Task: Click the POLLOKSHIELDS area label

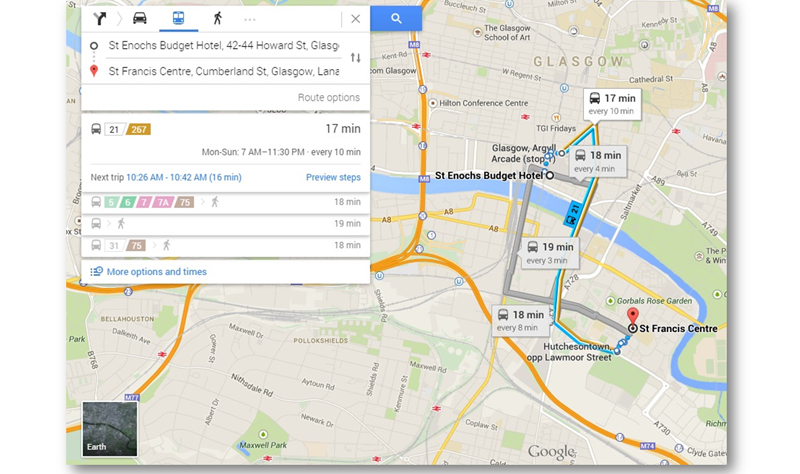Action: (x=320, y=340)
